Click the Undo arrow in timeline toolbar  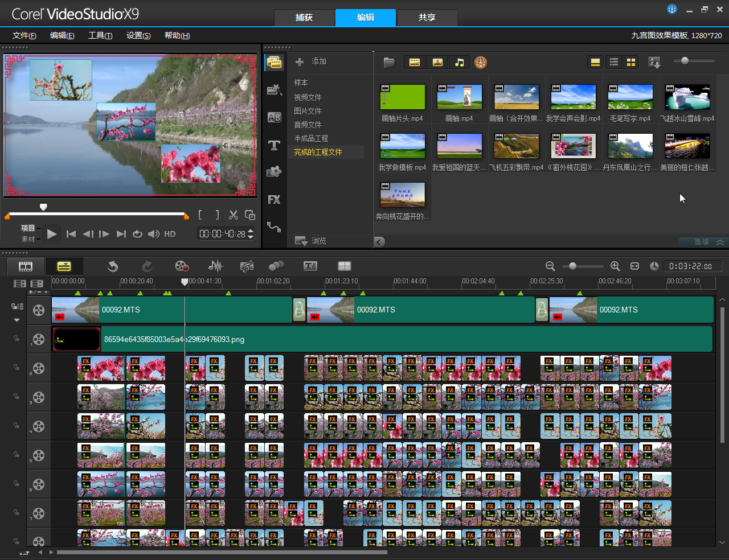(113, 266)
